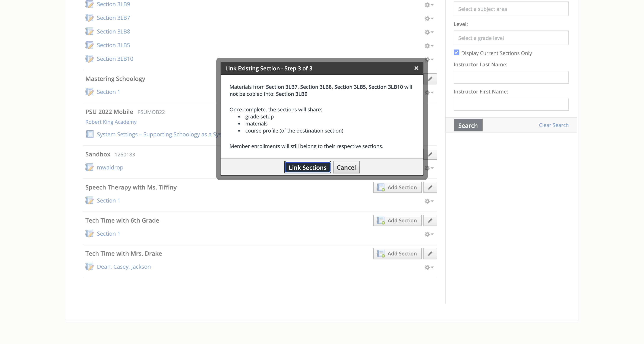
Task: Open Section 3LB9 link
Action: tap(113, 4)
